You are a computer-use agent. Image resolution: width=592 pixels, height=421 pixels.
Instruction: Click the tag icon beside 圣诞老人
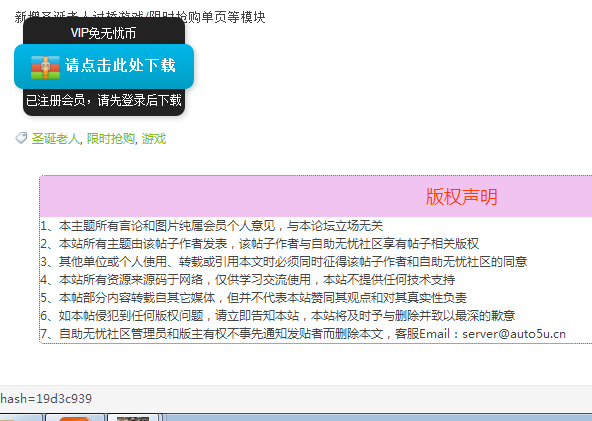pos(21,138)
